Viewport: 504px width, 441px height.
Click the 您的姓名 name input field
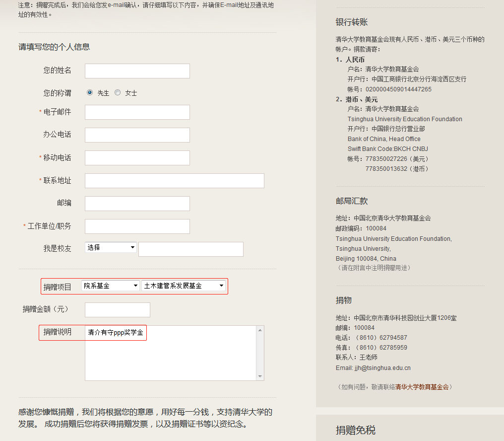pos(137,71)
